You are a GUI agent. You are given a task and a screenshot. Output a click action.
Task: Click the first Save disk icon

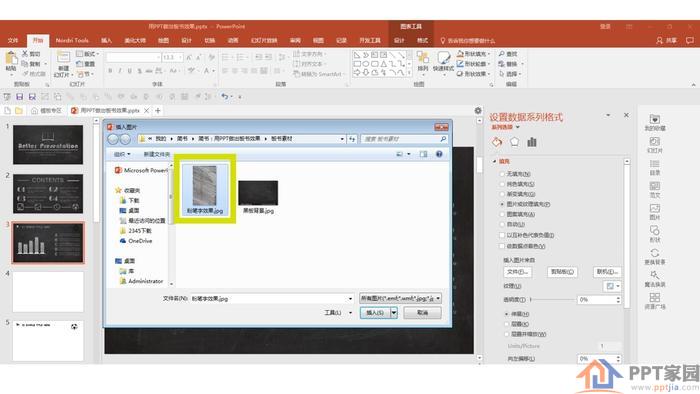pyautogui.click(x=19, y=96)
